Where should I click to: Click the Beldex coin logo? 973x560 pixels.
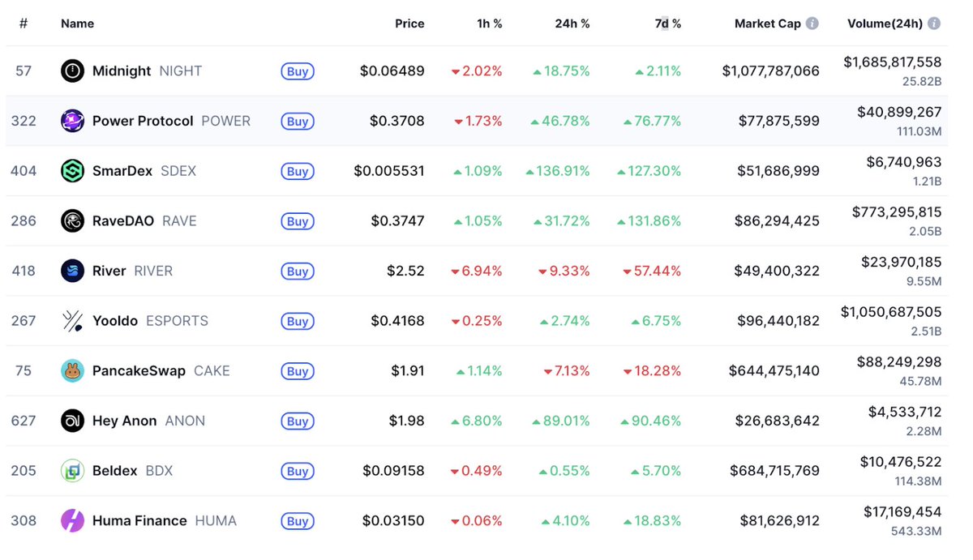(x=72, y=471)
